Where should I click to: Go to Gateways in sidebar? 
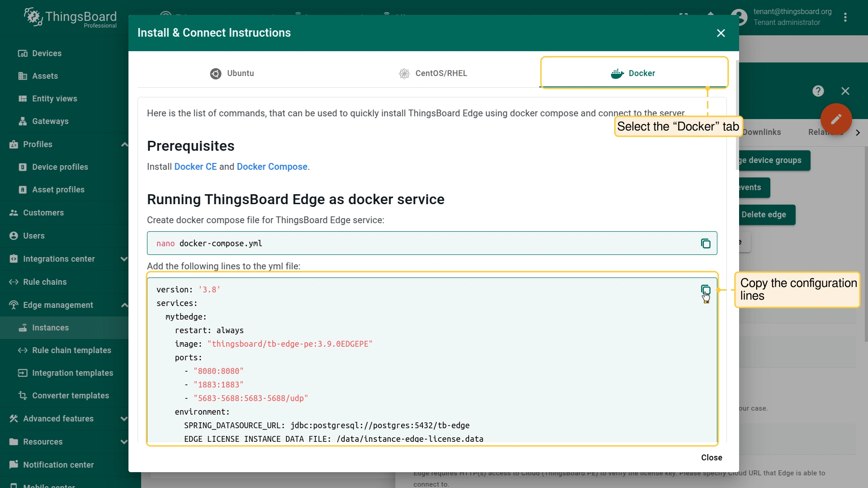[50, 121]
